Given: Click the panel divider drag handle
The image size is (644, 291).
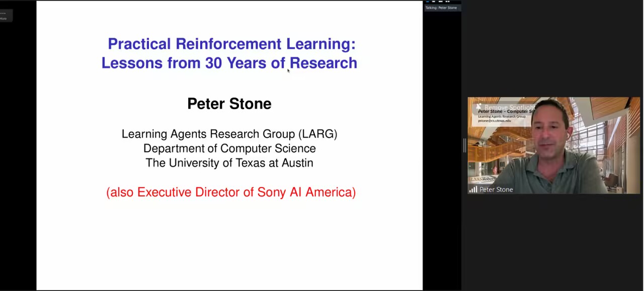Looking at the screenshot, I should point(464,145).
